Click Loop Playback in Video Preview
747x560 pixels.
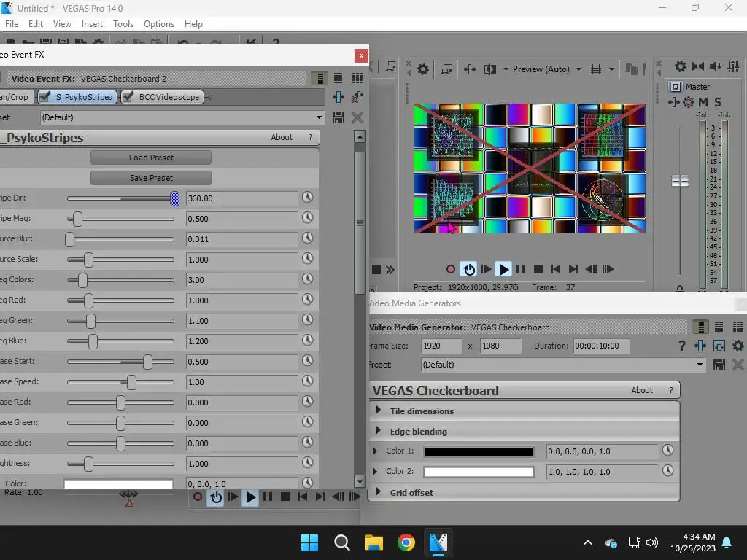[469, 270]
